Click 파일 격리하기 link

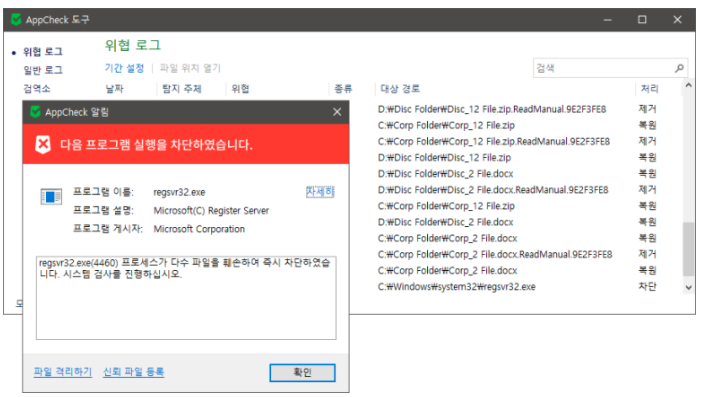point(63,372)
